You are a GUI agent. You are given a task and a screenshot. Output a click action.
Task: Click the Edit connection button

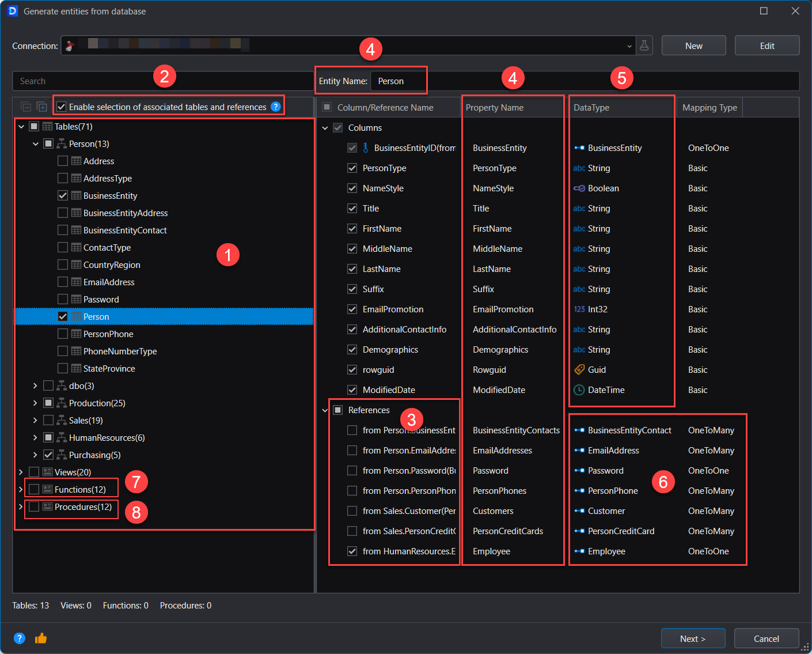[767, 46]
